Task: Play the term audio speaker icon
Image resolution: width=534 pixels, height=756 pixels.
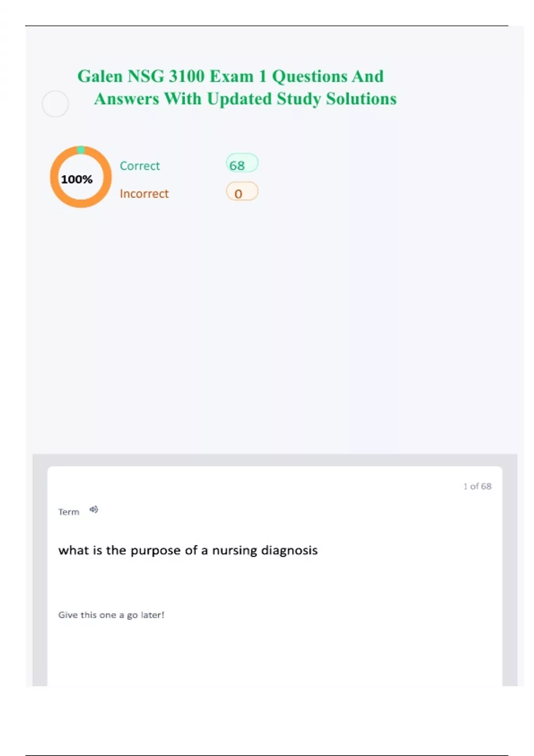Action: pyautogui.click(x=93, y=510)
